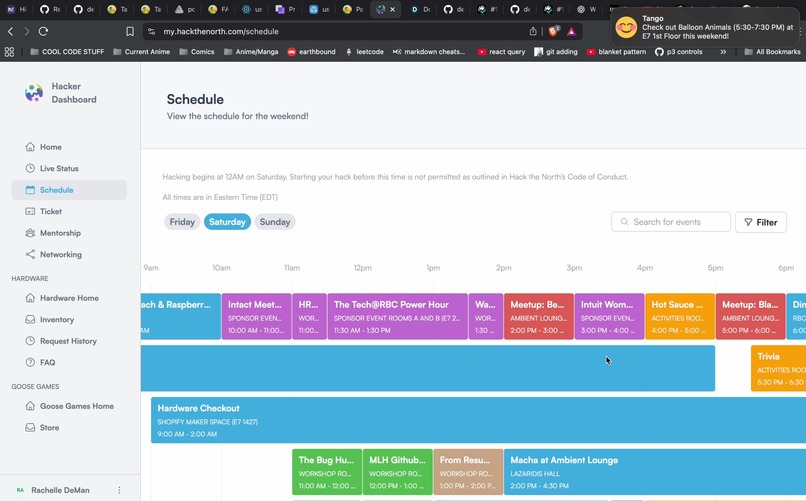This screenshot has height=501, width=806.
Task: Click the Networking share icon
Action: (x=30, y=254)
